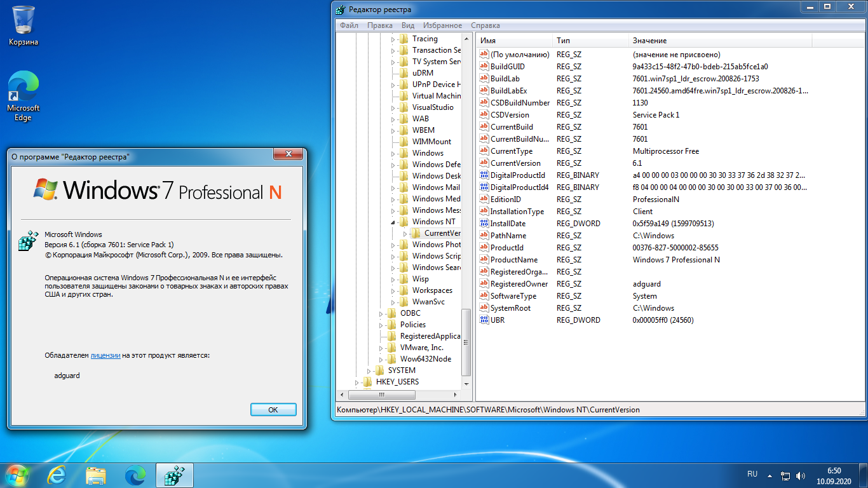Select the CurrentBuild value row

669,127
